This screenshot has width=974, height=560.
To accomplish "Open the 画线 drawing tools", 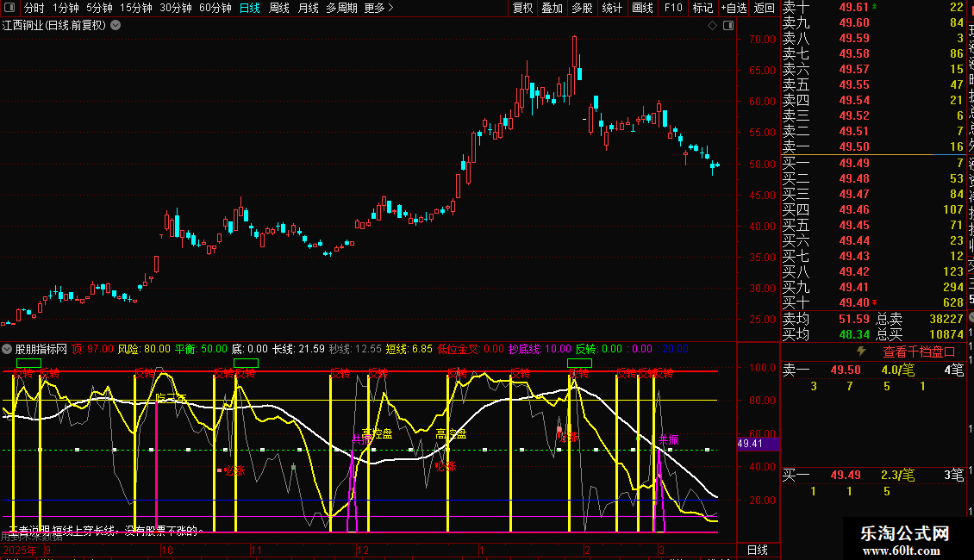I will [642, 8].
